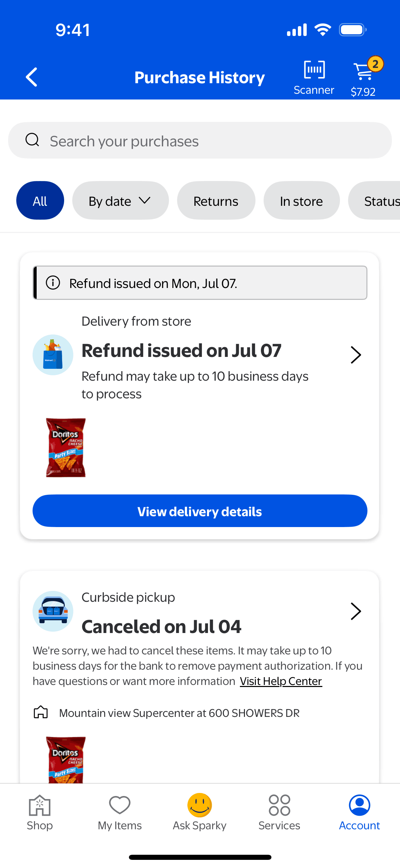
Task: Tap the store icon beside Mountain View Supercenter
Action: tap(41, 712)
